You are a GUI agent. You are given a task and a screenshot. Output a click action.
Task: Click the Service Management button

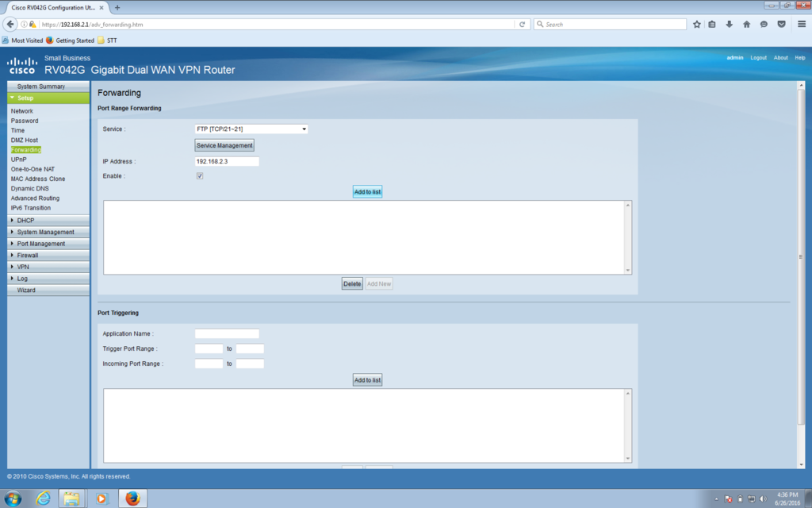point(224,146)
